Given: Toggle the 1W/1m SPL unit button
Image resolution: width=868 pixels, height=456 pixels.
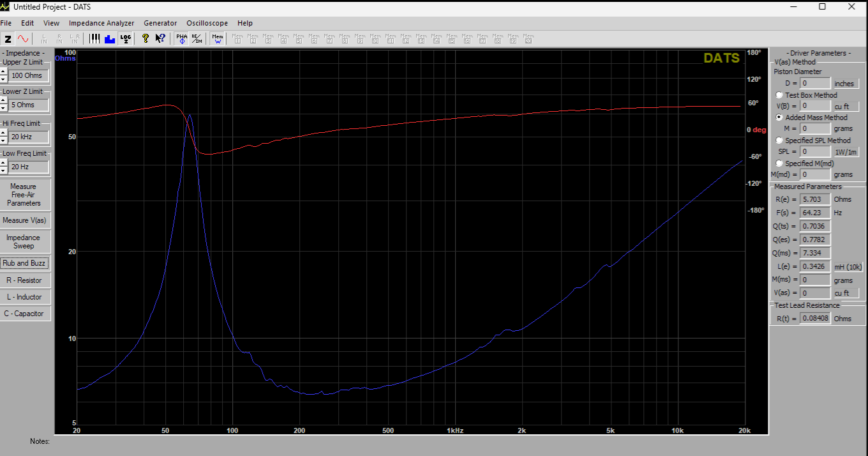Looking at the screenshot, I should 846,152.
